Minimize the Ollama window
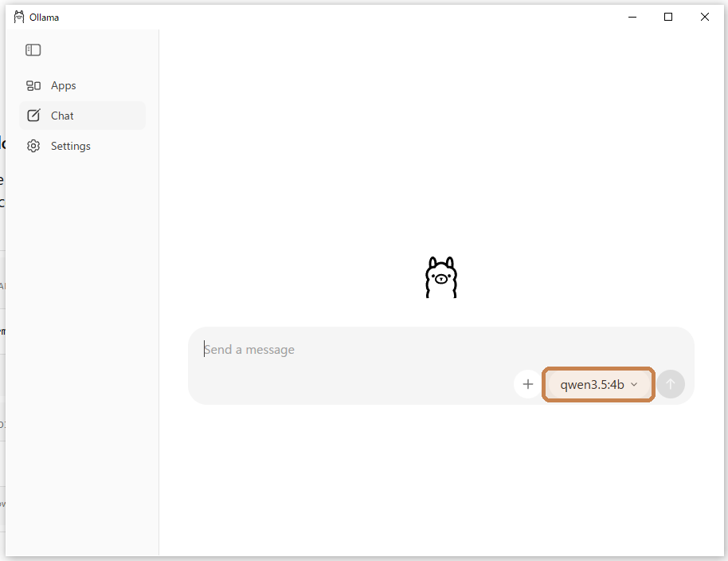Image resolution: width=728 pixels, height=561 pixels. click(632, 17)
